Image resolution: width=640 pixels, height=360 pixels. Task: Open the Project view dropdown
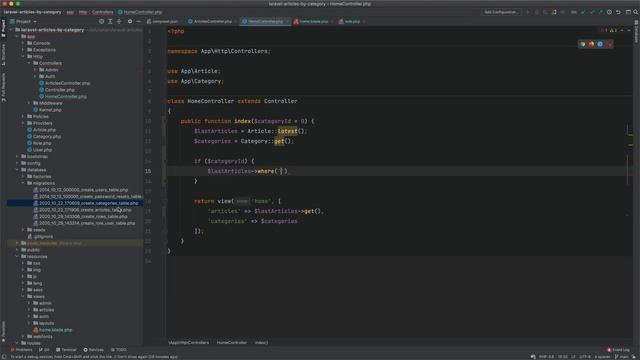click(23, 21)
